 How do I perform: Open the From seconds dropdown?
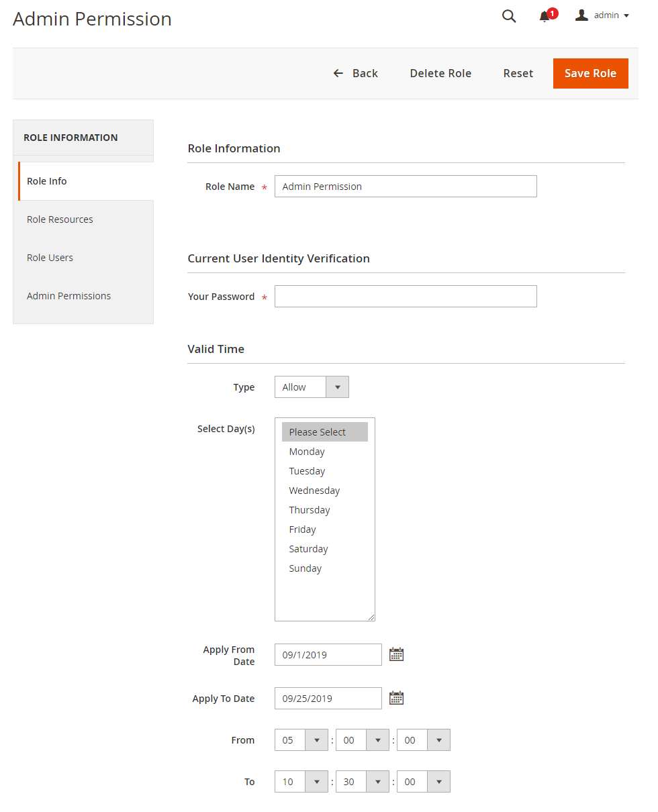(424, 740)
